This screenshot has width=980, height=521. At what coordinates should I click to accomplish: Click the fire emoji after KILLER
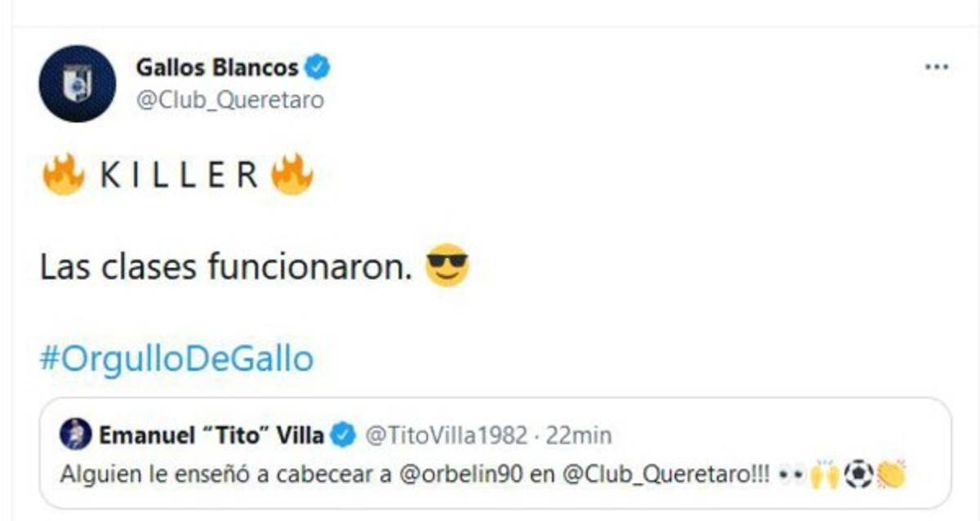click(292, 175)
